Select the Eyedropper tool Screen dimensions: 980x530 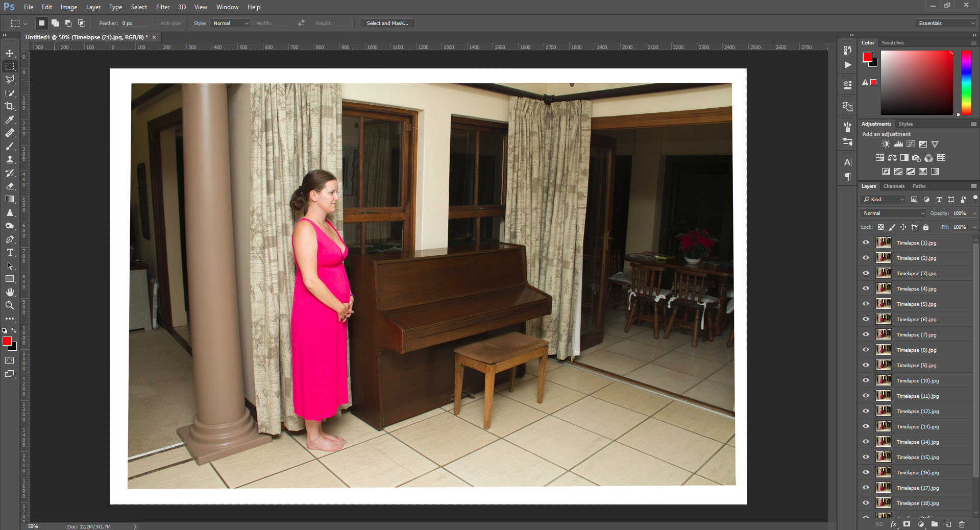(x=10, y=119)
